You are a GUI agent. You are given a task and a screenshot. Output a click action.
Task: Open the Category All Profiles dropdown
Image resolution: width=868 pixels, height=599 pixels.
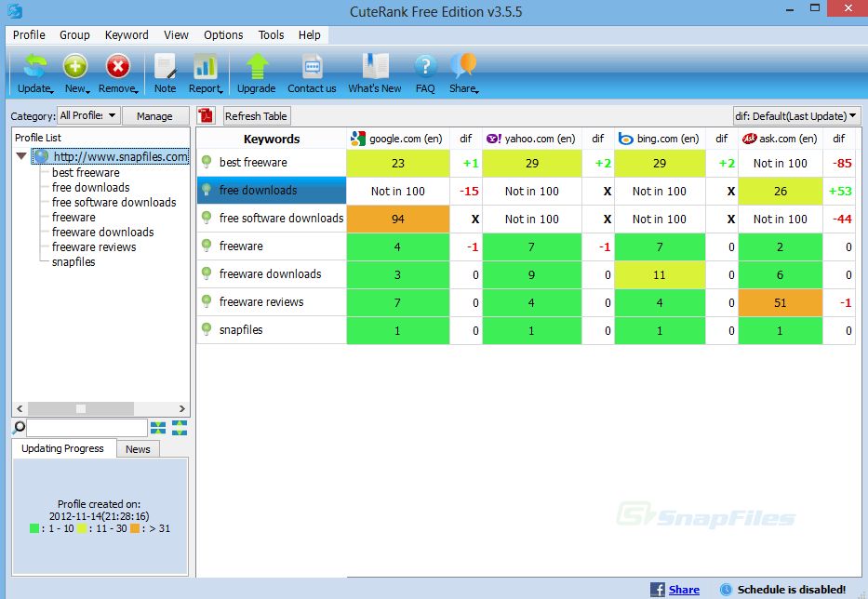click(x=88, y=115)
